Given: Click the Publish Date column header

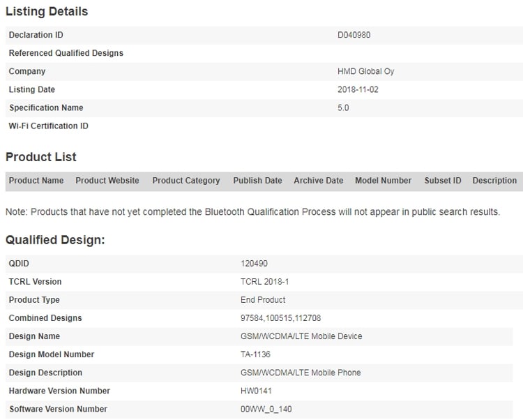Looking at the screenshot, I should click(x=257, y=181).
